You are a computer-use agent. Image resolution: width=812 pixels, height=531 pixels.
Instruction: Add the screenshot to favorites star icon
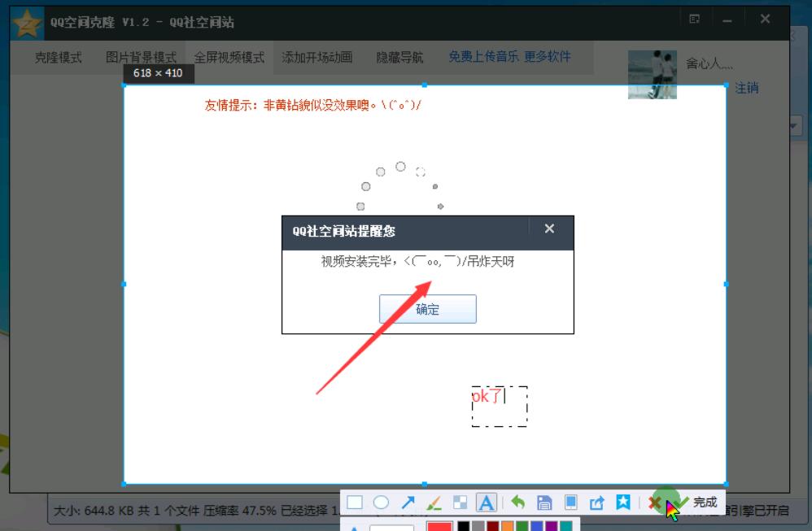pos(623,502)
